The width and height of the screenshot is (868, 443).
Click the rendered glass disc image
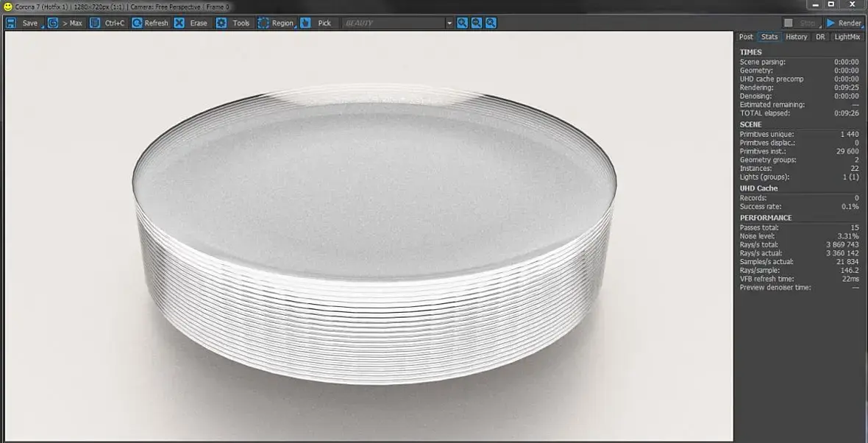coord(374,233)
